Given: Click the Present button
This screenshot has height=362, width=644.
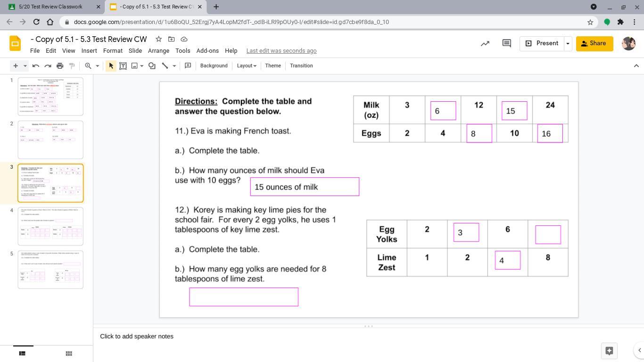Looking at the screenshot, I should coord(542,43).
